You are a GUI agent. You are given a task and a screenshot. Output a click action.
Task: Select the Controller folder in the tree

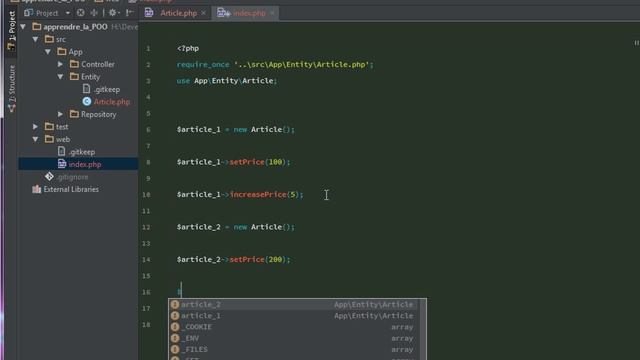(x=98, y=64)
